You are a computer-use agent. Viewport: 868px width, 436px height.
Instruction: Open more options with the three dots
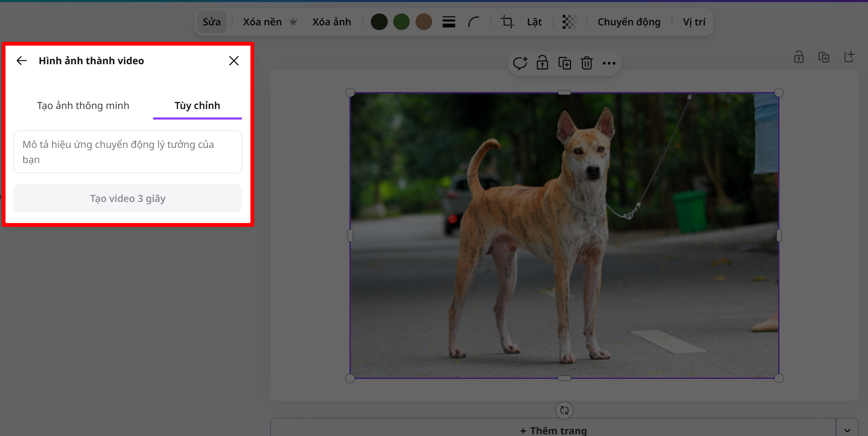click(609, 63)
